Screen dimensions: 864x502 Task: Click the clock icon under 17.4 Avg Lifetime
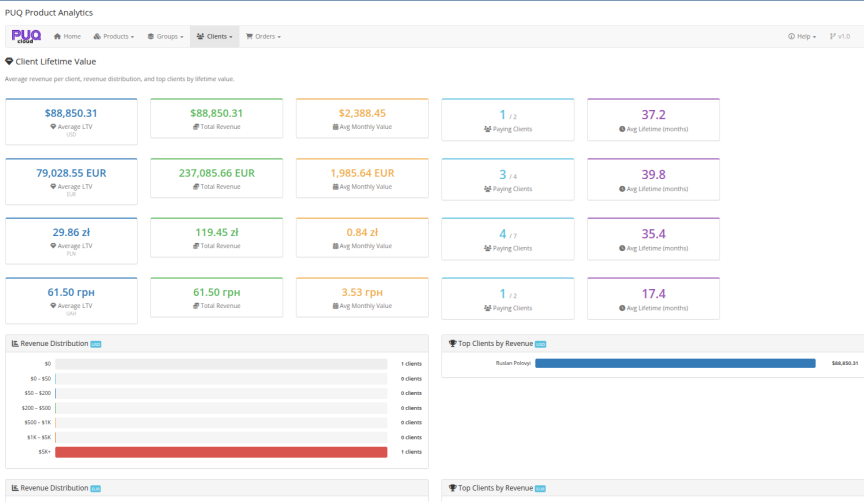point(622,307)
